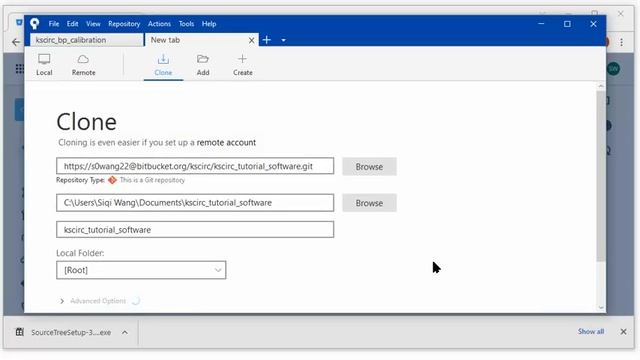Click the Sourcetree logo icon
This screenshot has width=640, height=360.
pos(35,24)
